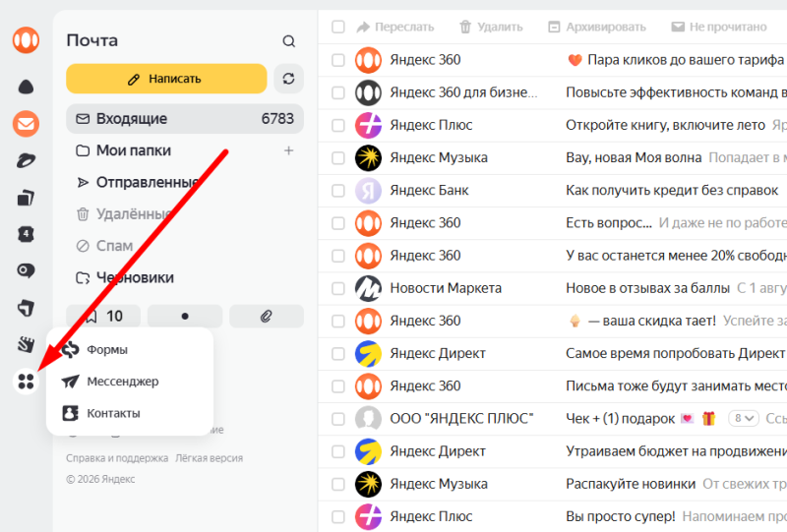Viewport: 787px width, 532px height.
Task: Add a new folder with the plus icon
Action: (x=288, y=150)
